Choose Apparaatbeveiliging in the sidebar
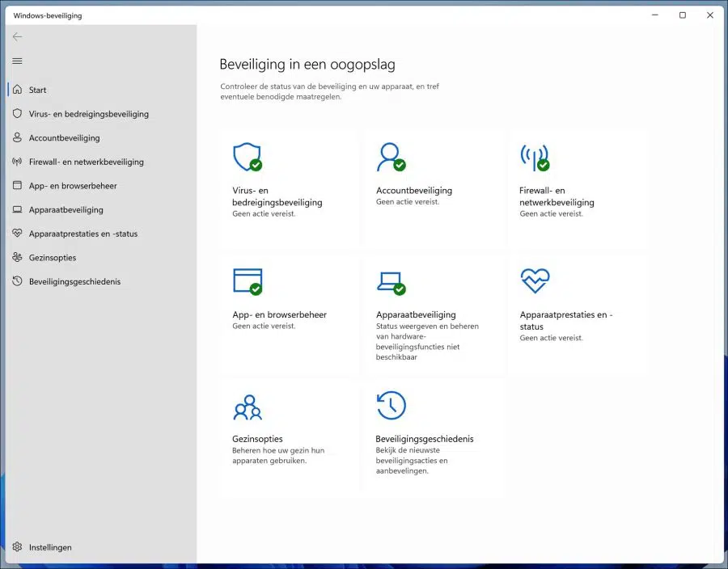 (x=102, y=209)
